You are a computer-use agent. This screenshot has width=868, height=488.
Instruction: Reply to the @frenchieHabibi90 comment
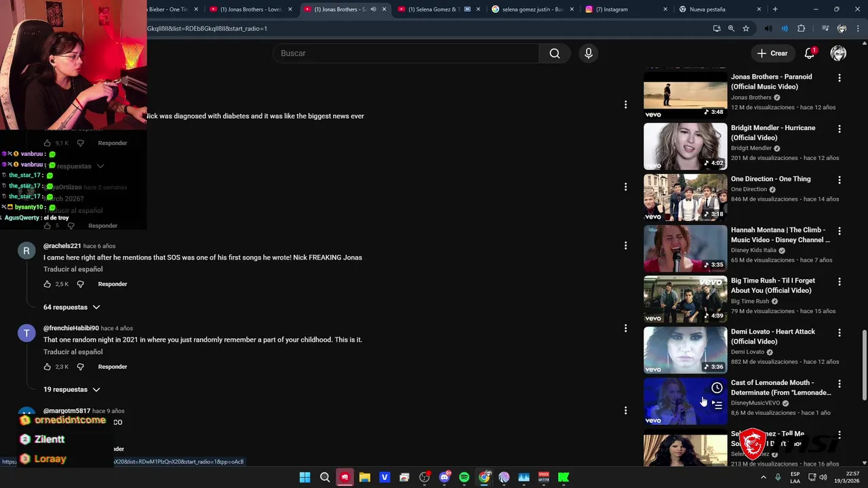[113, 367]
